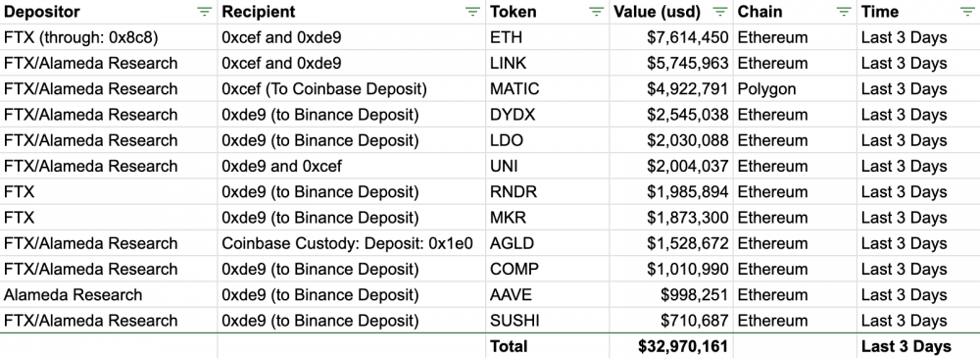This screenshot has height=358, width=980.
Task: Select the Alameda Research depositor cell for AAVE
Action: [109, 295]
